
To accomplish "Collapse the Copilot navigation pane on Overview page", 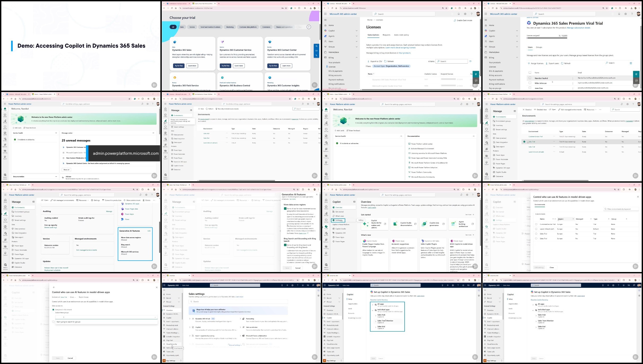I will (x=354, y=202).
